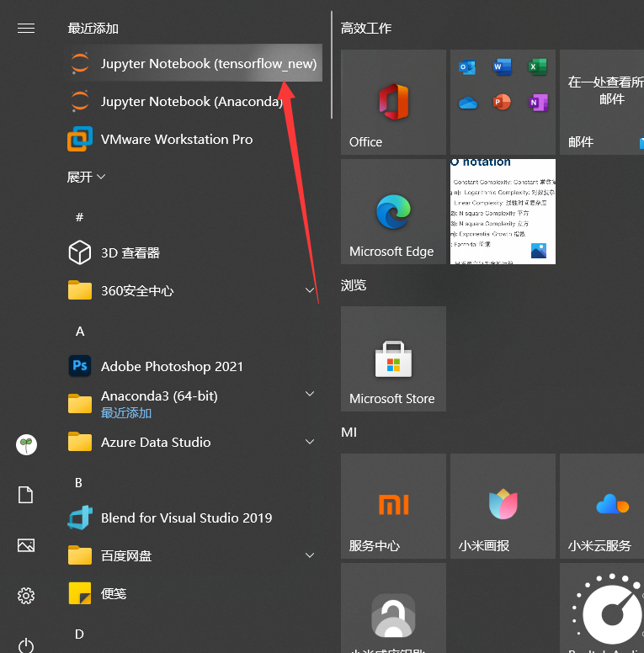644x653 pixels.
Task: Click the 高效工作 group header
Action: pyautogui.click(x=366, y=29)
